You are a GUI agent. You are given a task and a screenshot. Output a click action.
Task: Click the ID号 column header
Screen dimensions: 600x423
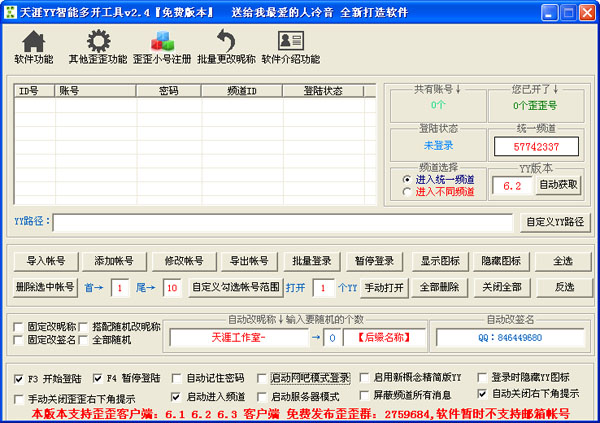click(x=34, y=91)
